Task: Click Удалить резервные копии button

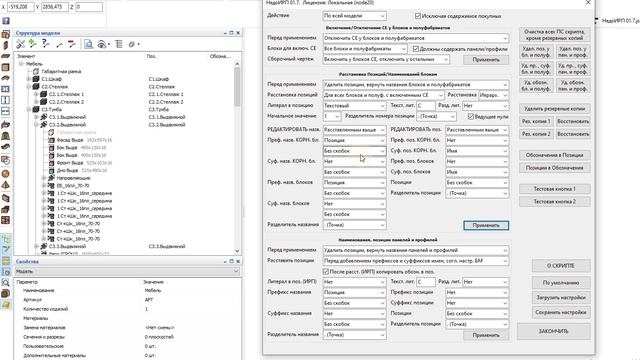Action: tap(554, 109)
